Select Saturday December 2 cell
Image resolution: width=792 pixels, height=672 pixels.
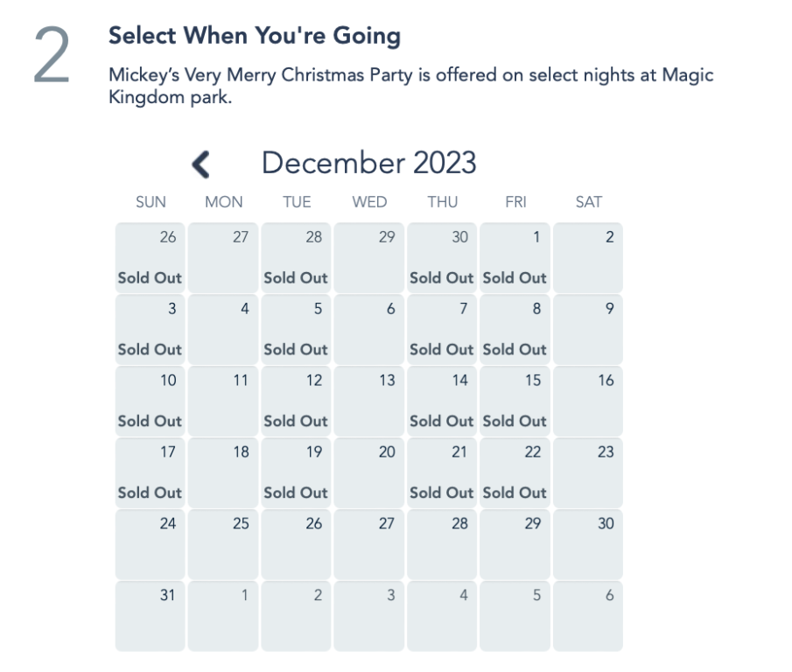click(588, 257)
